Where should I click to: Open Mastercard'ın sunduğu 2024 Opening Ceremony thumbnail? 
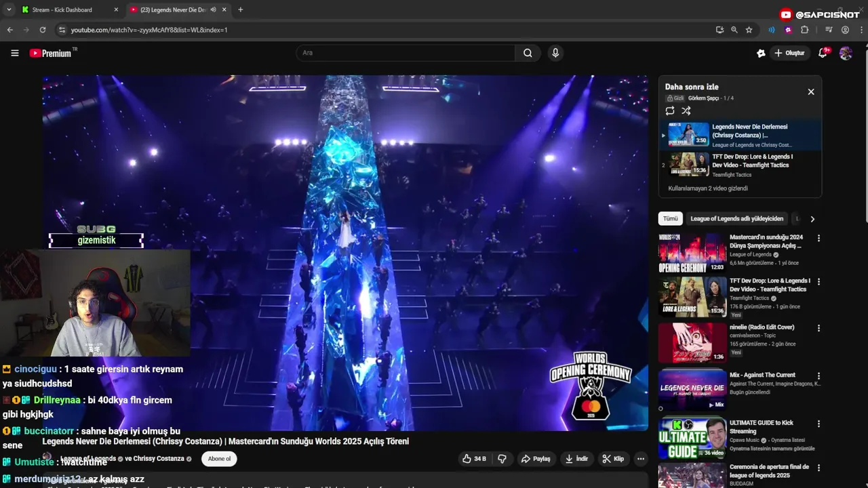pyautogui.click(x=692, y=253)
